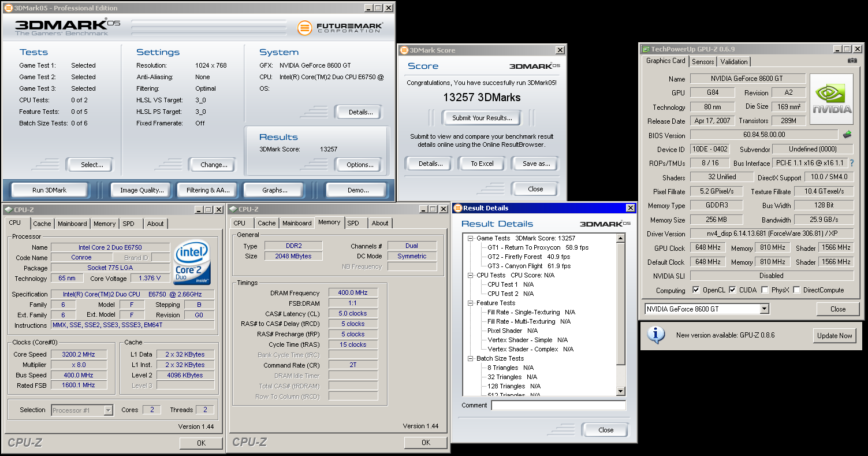Click the Intel Core 2 Duo logo
The height and width of the screenshot is (456, 868).
[x=192, y=263]
